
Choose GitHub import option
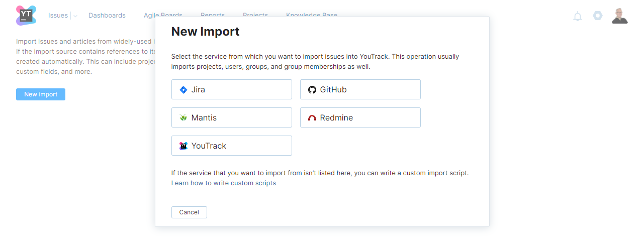click(360, 89)
